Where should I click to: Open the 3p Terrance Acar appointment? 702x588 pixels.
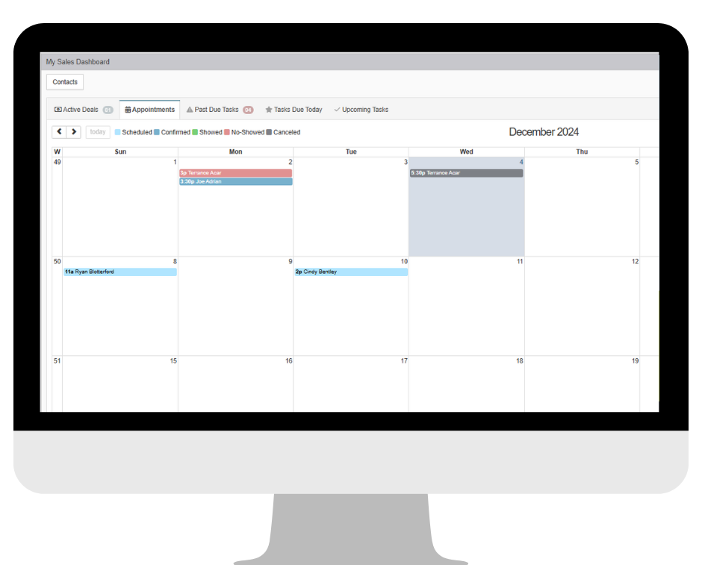(236, 172)
